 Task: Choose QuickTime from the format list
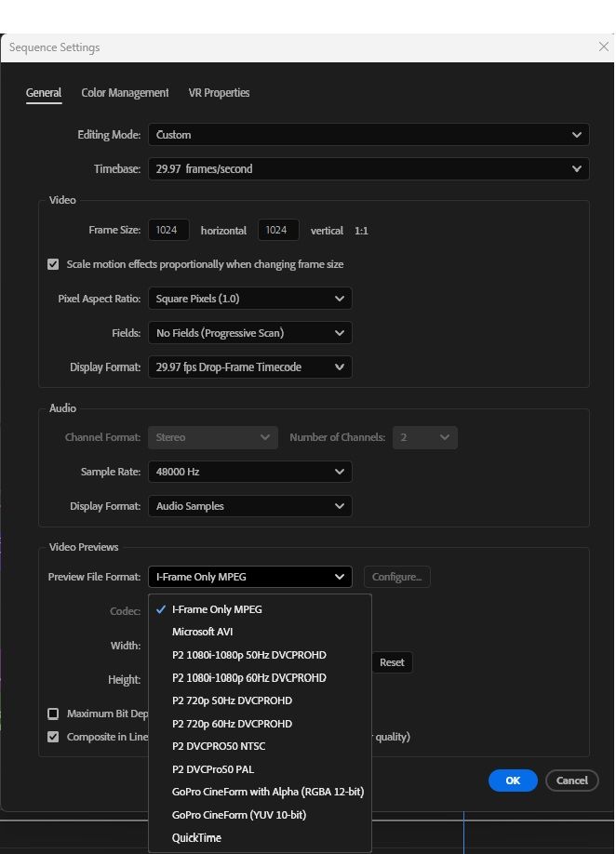pos(196,838)
